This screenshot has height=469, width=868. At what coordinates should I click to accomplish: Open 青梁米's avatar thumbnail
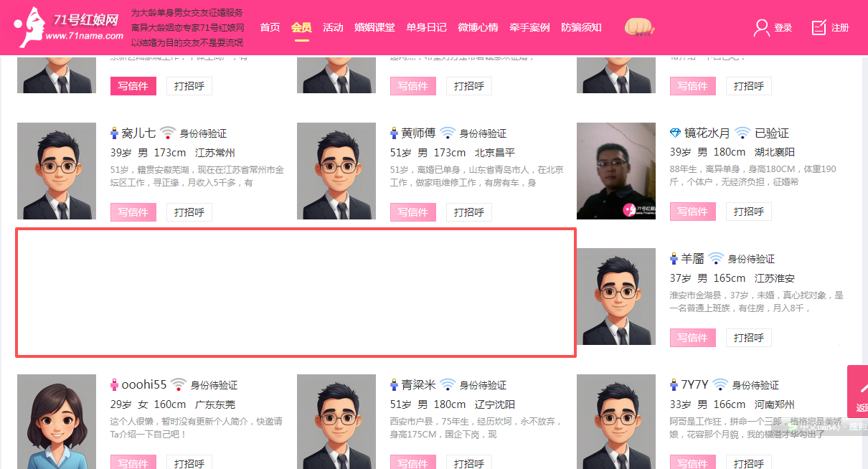point(336,422)
